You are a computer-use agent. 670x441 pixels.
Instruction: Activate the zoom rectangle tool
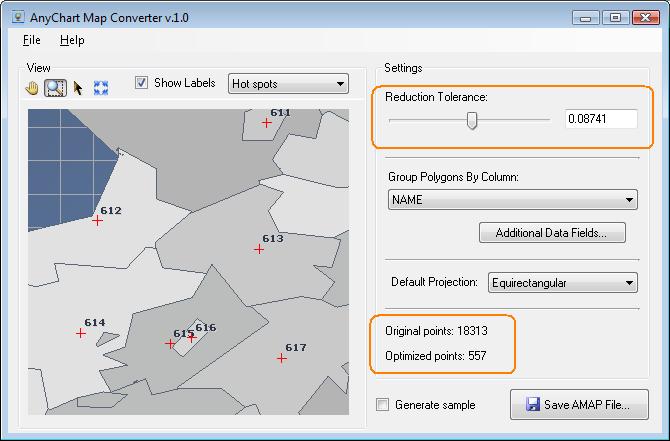coord(55,87)
